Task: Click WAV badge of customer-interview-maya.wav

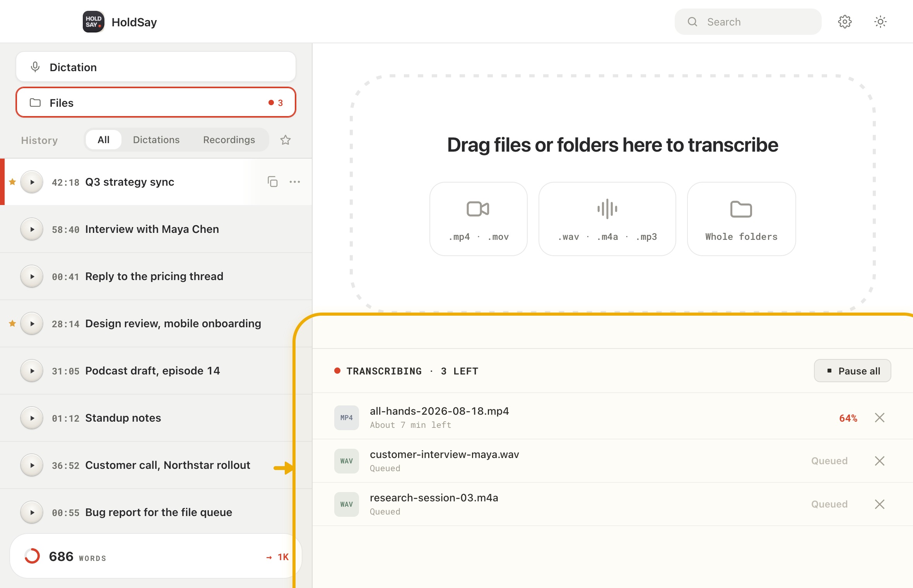Action: [x=347, y=461]
